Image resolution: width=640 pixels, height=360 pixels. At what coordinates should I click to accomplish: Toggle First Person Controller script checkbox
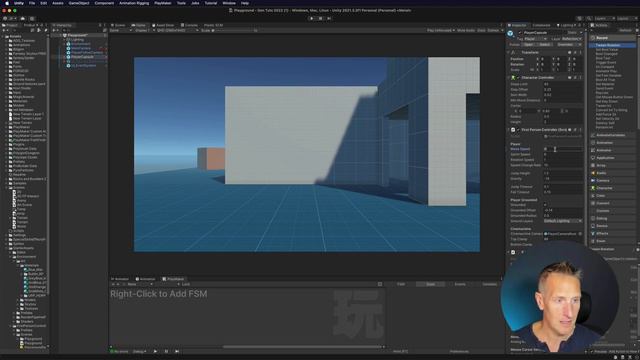pyautogui.click(x=518, y=130)
